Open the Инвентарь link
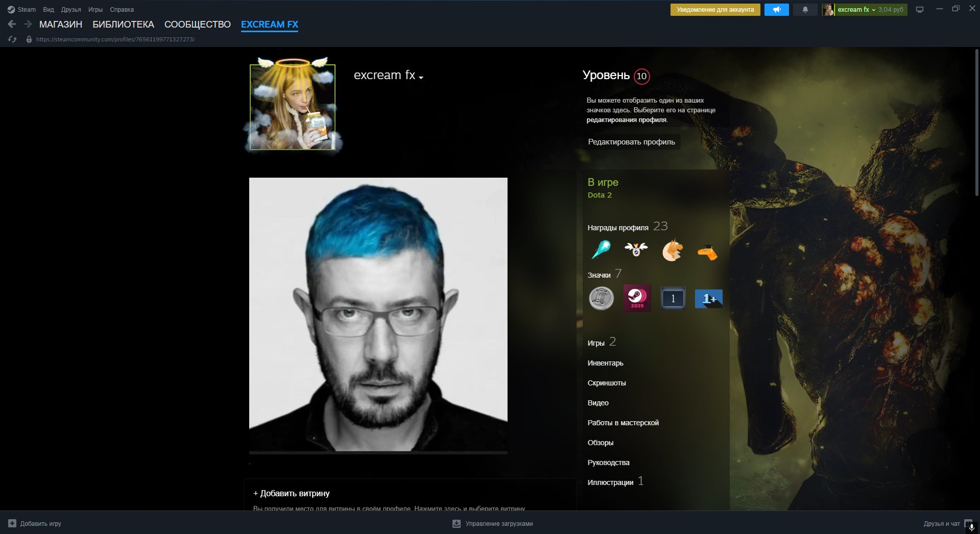Viewport: 980px width, 534px height. (605, 363)
